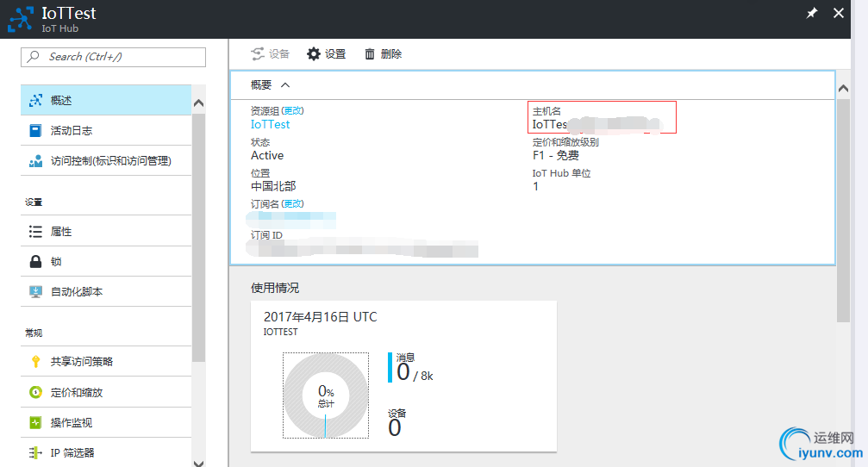Click the 操作监视 green pulse icon
Screen dimensions: 868x467
coord(35,423)
